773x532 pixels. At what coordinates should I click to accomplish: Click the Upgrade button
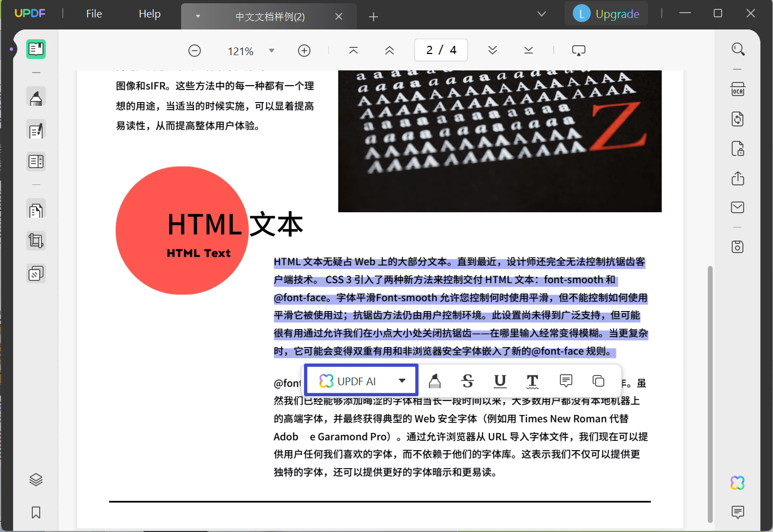(x=606, y=13)
